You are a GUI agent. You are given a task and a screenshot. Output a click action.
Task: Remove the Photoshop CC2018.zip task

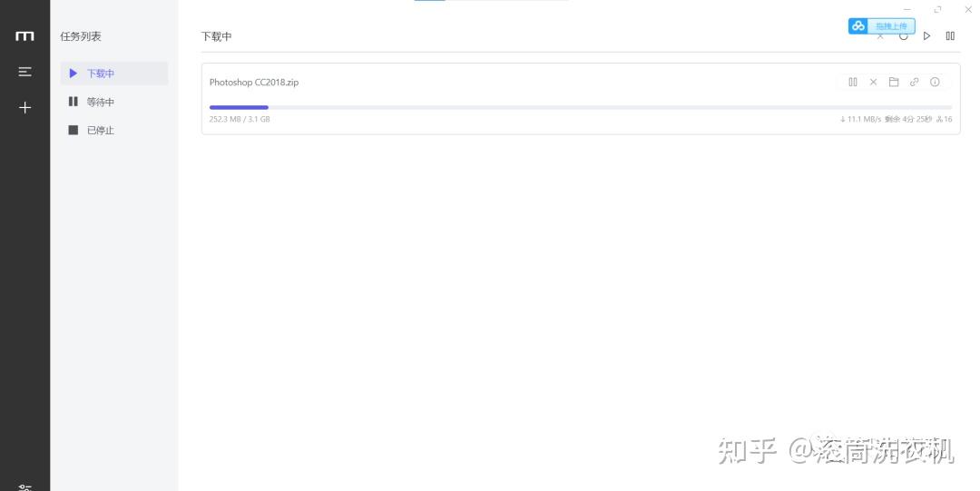(x=873, y=82)
